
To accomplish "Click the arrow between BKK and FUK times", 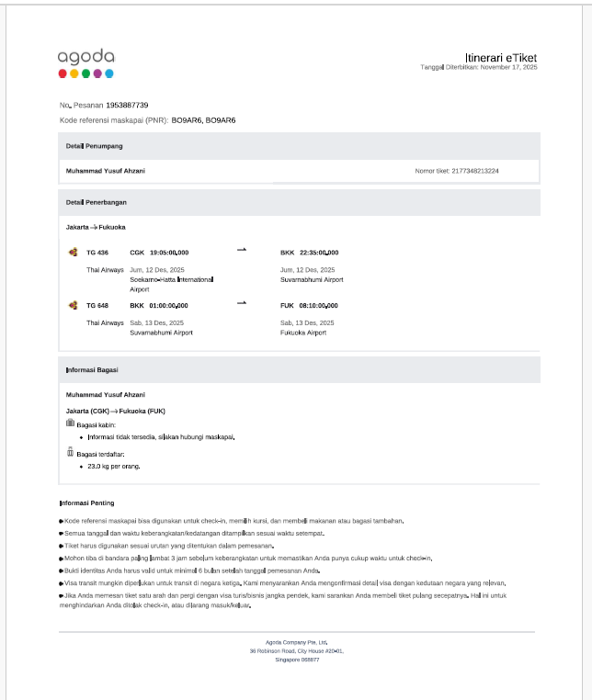I will pyautogui.click(x=242, y=303).
